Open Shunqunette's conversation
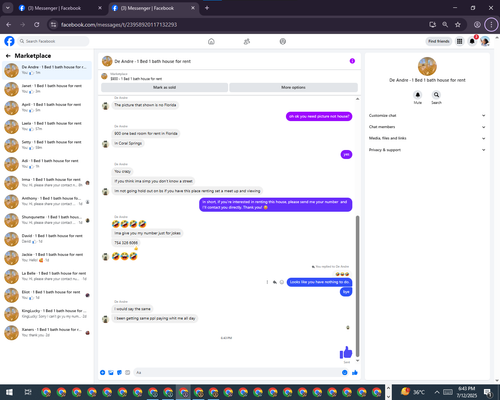The image size is (500, 400). point(47,220)
